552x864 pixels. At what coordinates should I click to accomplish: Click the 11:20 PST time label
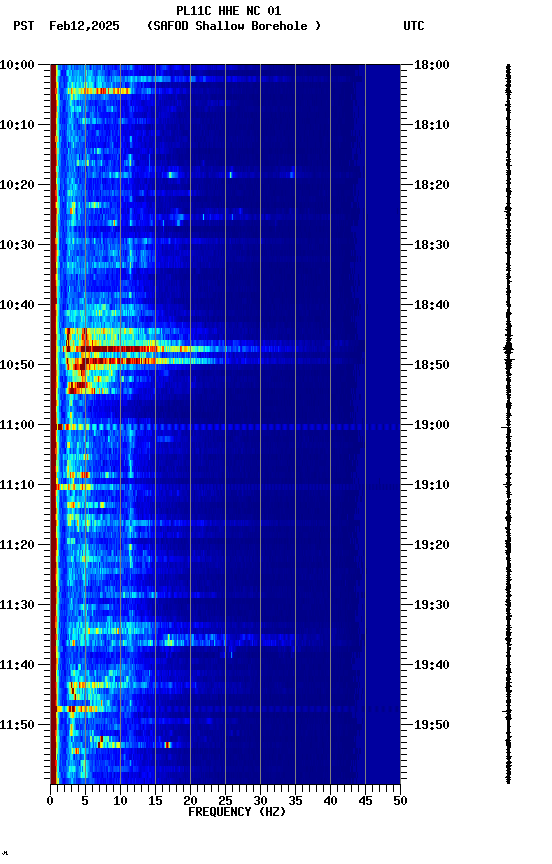coord(17,546)
